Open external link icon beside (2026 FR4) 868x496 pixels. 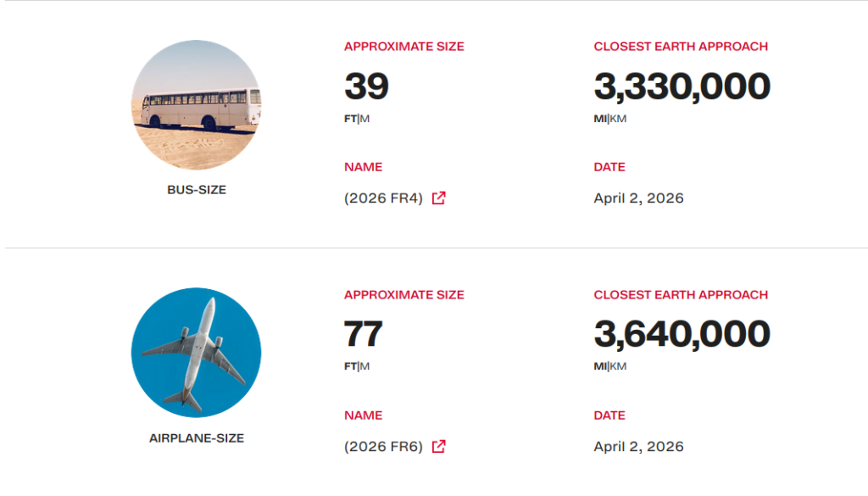[x=438, y=198]
